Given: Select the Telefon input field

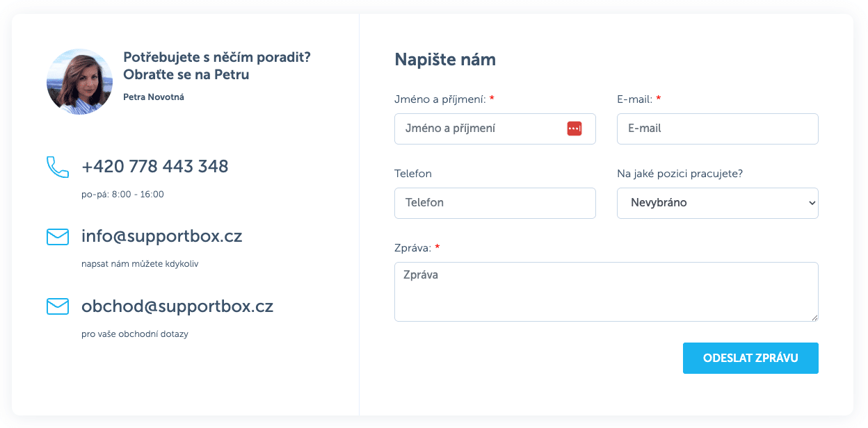Looking at the screenshot, I should (495, 203).
